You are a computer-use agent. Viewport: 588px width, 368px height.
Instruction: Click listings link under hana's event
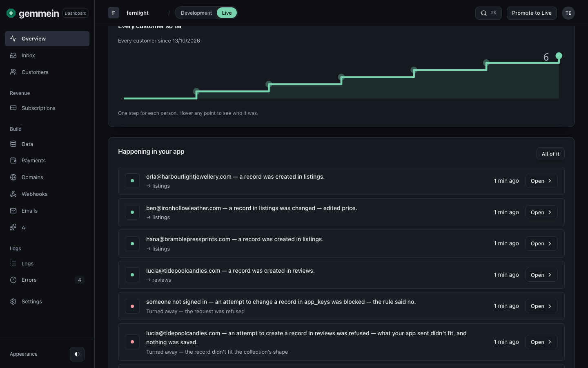(x=158, y=249)
